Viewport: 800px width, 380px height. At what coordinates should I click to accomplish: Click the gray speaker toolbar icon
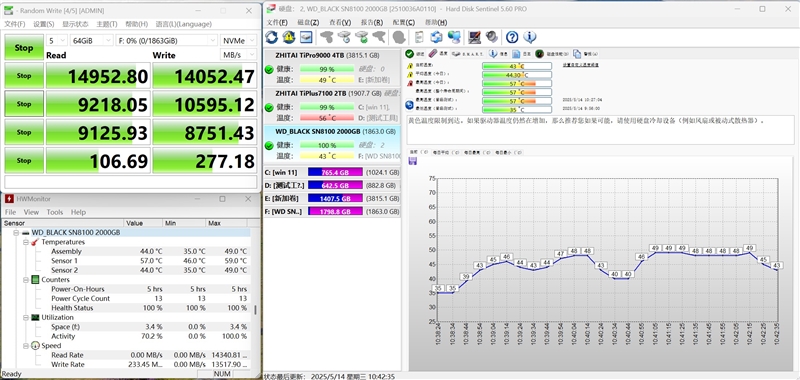coord(491,37)
